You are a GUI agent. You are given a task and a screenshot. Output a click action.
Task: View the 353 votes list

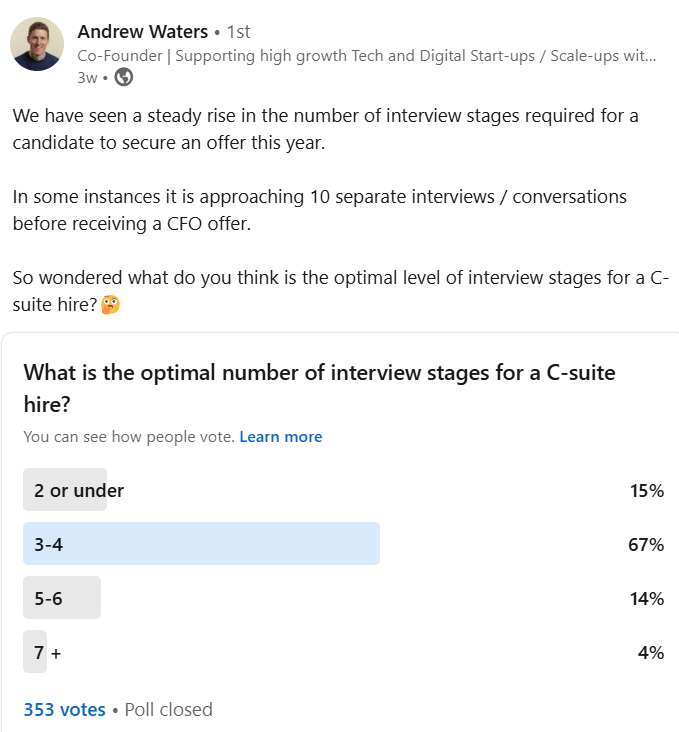click(x=64, y=710)
